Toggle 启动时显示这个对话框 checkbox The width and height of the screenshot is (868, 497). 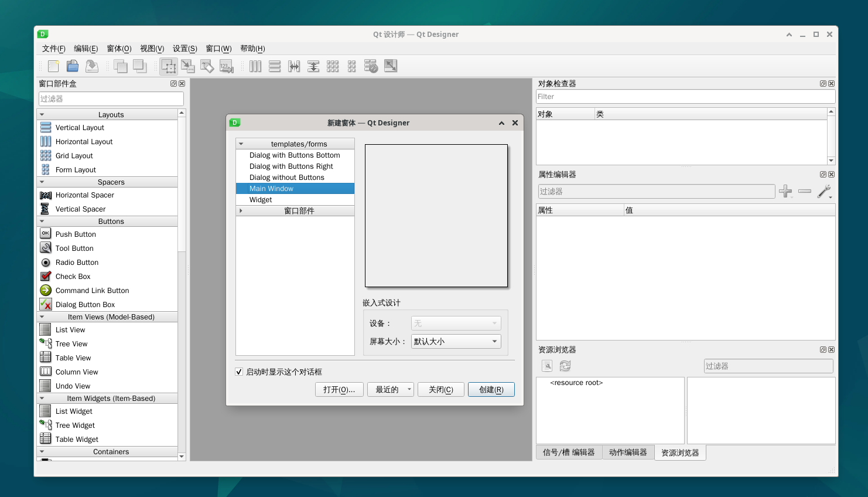[239, 372]
